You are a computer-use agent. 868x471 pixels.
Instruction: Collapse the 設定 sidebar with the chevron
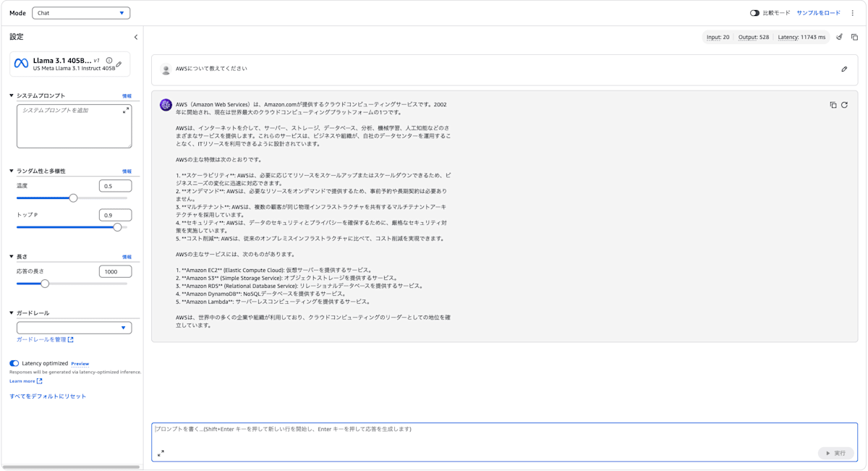pos(136,37)
